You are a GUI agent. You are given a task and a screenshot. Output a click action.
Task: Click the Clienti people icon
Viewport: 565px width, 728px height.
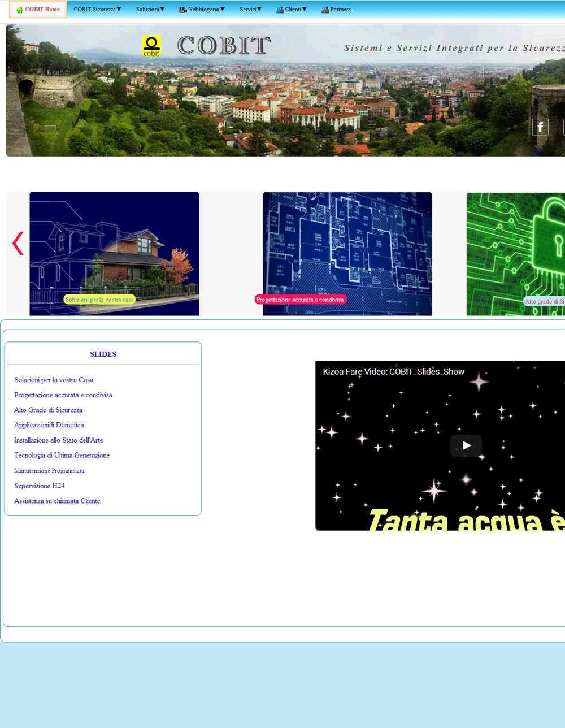[280, 10]
